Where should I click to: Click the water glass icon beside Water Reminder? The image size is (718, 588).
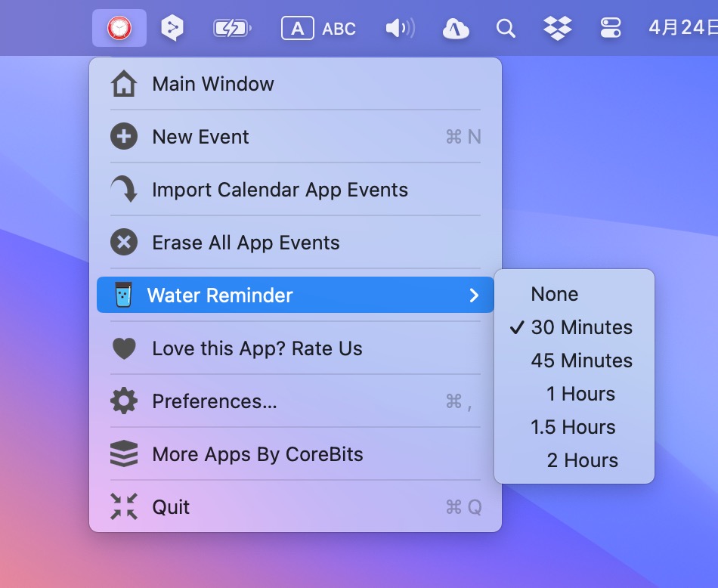pos(123,295)
